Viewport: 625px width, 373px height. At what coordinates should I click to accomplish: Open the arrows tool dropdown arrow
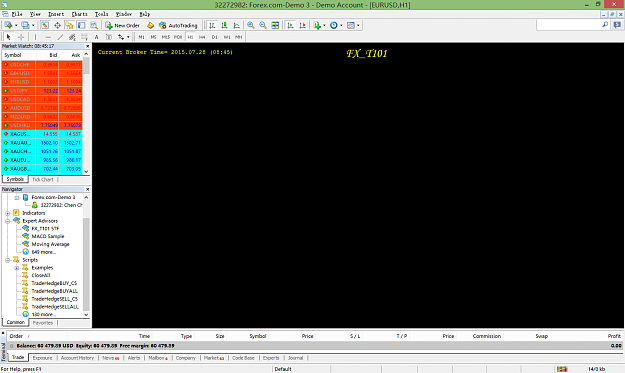(x=128, y=37)
